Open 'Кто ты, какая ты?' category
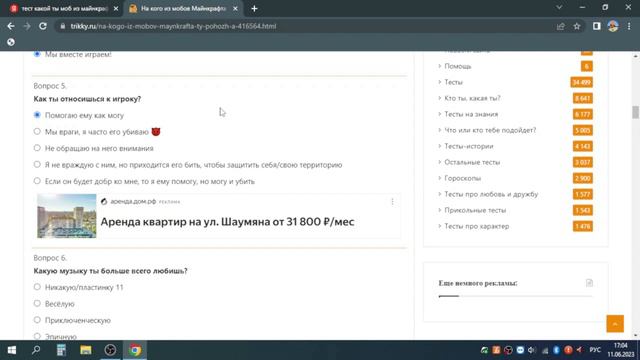The width and height of the screenshot is (640, 360). (x=472, y=98)
